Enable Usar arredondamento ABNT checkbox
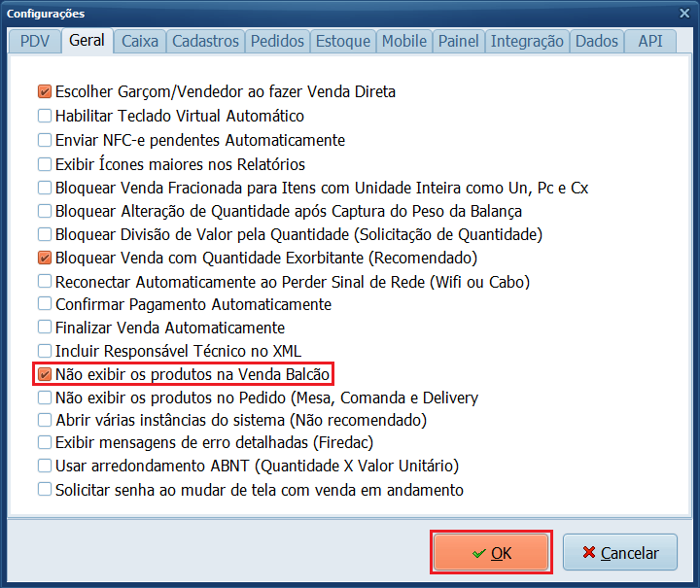This screenshot has height=588, width=700. [45, 467]
